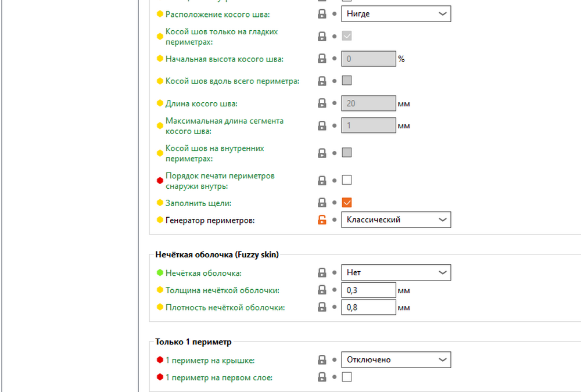Screen dimensions: 581x392
Task: Click the lock icon next to Заполнить щели
Action: (x=322, y=203)
